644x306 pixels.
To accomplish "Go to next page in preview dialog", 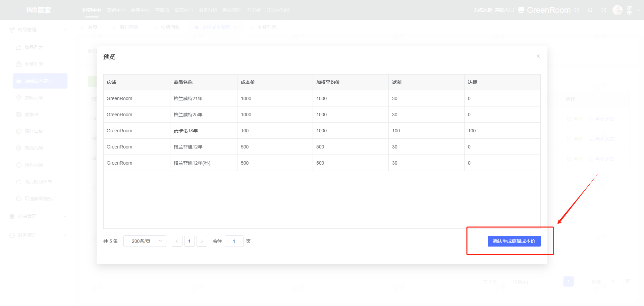I will point(202,241).
